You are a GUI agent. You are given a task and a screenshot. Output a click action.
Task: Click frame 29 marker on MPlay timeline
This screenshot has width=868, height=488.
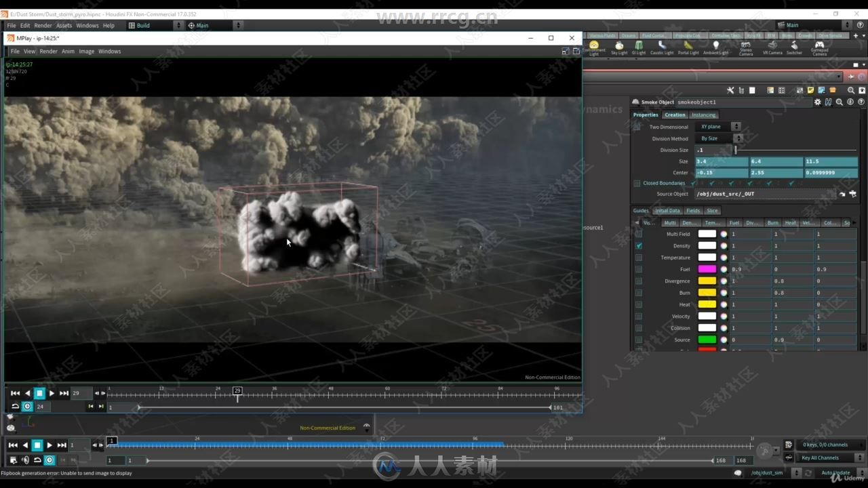click(237, 391)
